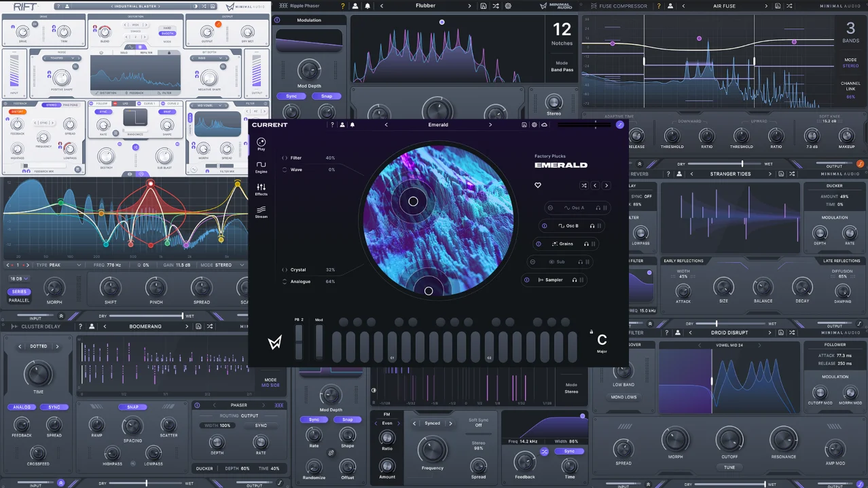Click the notification bell in Current header
This screenshot has height=488, width=868.
pyautogui.click(x=352, y=125)
